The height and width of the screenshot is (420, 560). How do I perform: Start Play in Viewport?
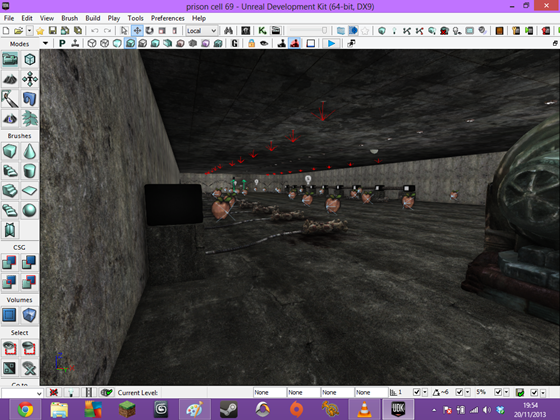[x=331, y=44]
